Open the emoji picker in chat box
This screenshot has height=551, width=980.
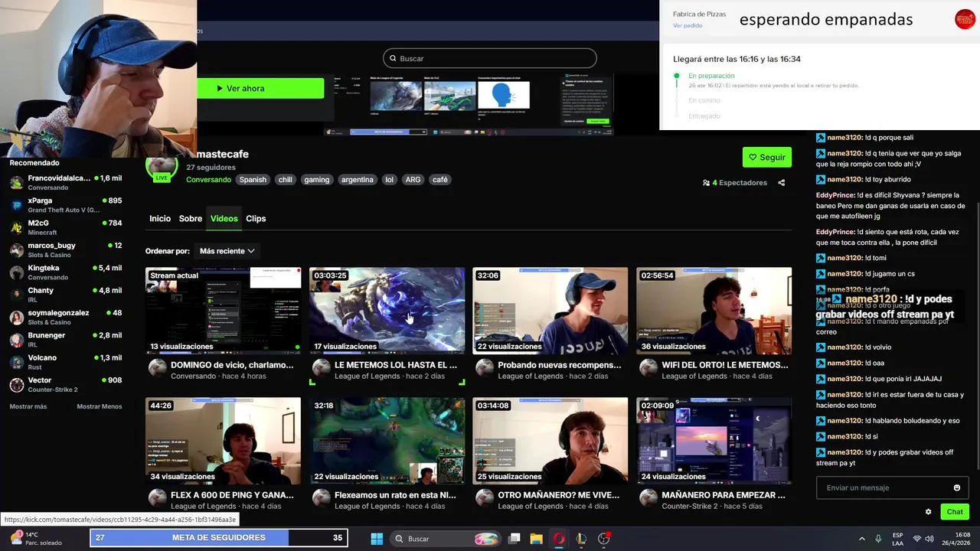pyautogui.click(x=956, y=487)
